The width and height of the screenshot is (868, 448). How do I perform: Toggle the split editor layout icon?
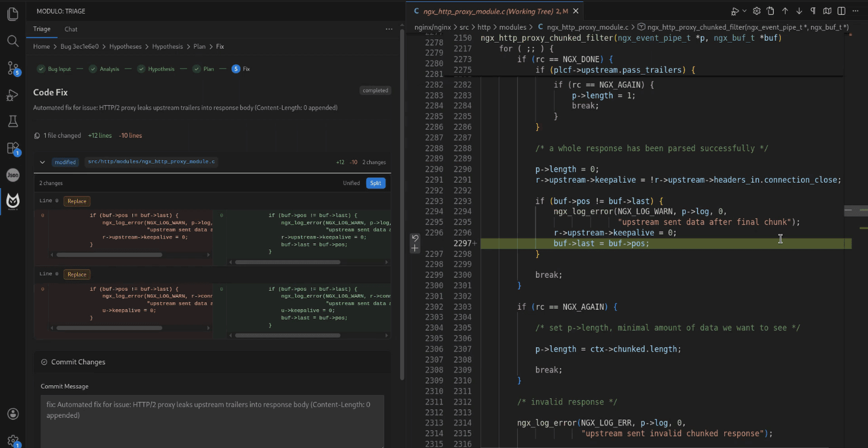coord(841,11)
